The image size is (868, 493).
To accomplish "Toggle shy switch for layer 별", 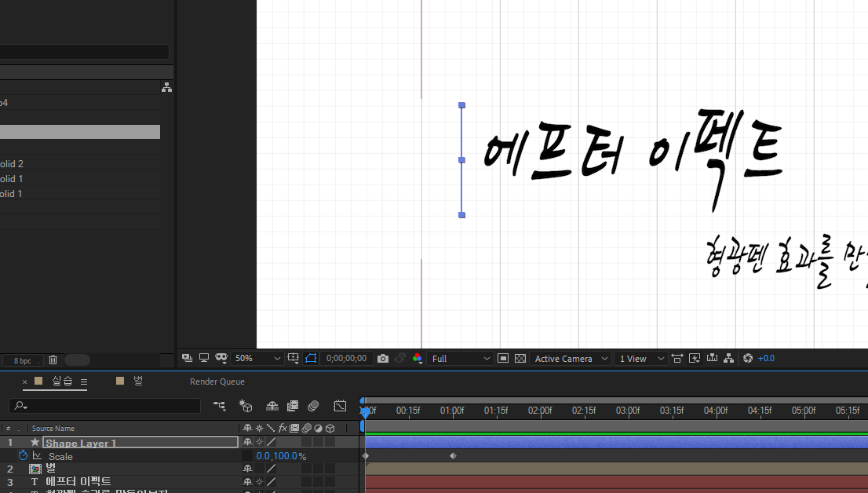I will pos(247,469).
